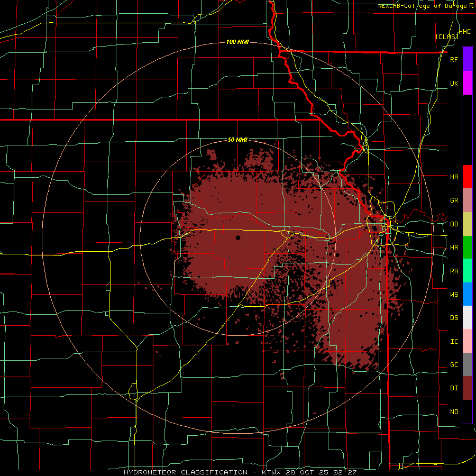Click the 50 NMI range ring label
Viewport: 476px width, 476px height.
[x=237, y=140]
